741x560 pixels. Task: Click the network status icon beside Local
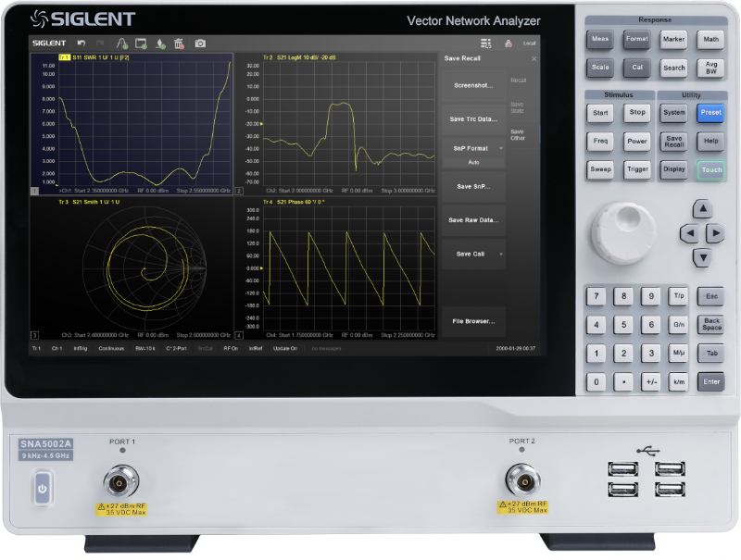tap(509, 44)
